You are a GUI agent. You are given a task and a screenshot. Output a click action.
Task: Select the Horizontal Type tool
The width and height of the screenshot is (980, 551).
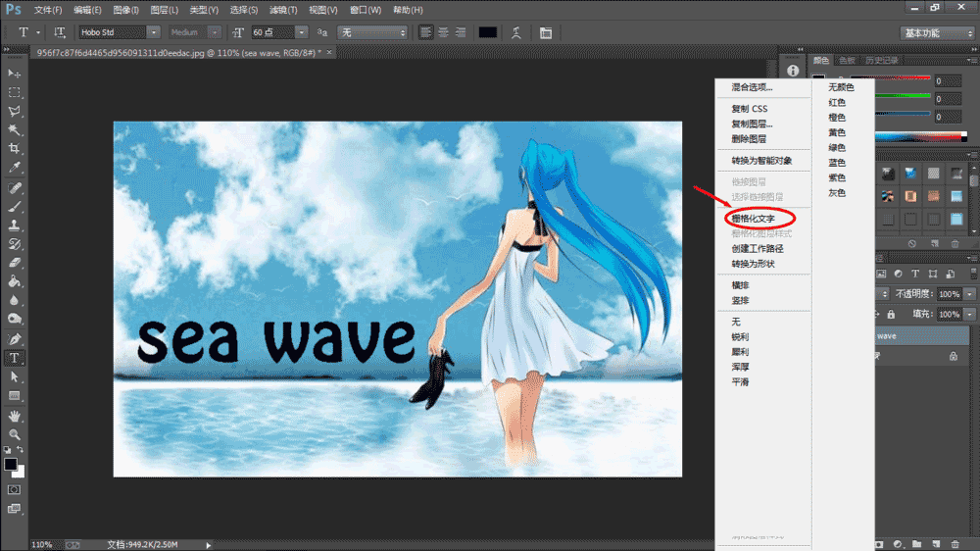click(14, 358)
